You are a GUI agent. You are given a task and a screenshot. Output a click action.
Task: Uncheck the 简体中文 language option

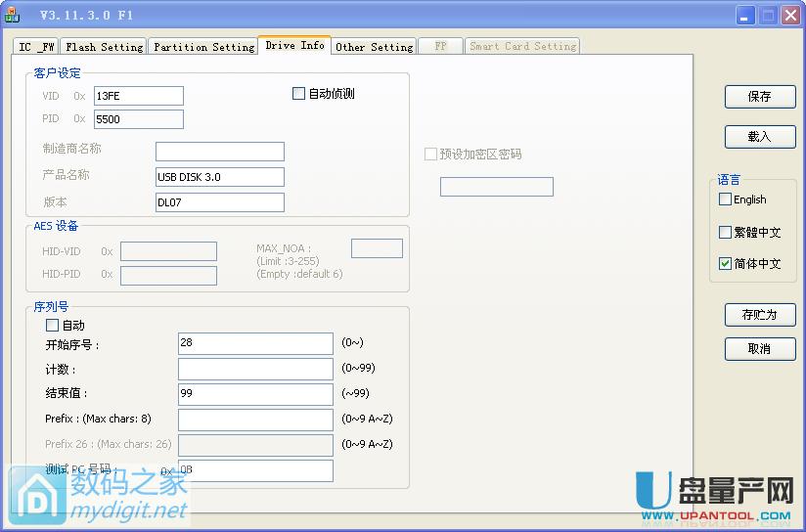point(725,264)
